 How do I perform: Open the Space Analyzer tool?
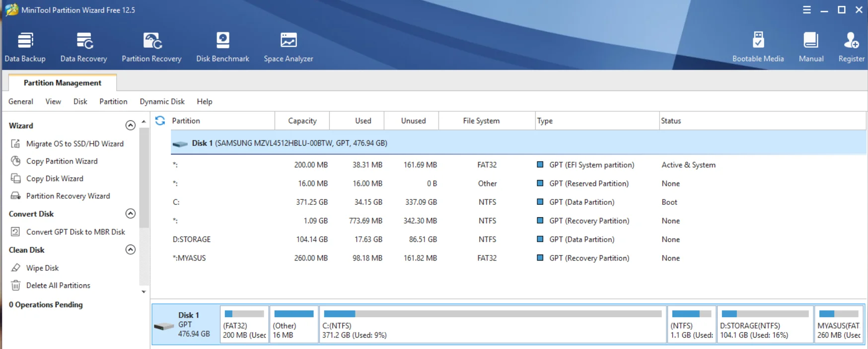(x=289, y=47)
